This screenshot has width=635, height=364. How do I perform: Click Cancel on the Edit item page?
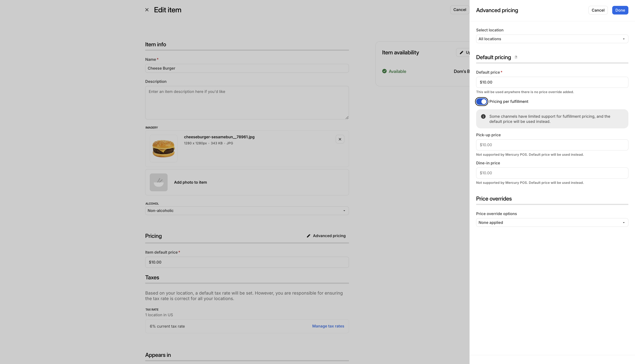(460, 10)
